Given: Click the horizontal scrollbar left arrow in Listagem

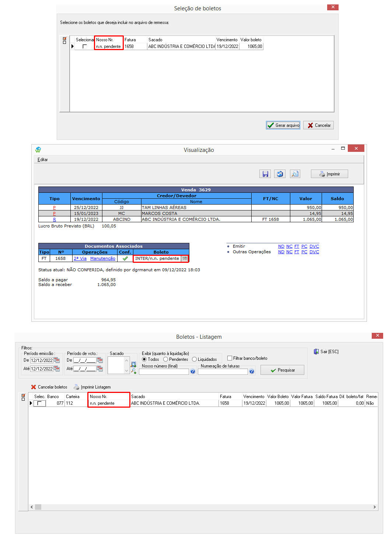Looking at the screenshot, I should 32,507.
